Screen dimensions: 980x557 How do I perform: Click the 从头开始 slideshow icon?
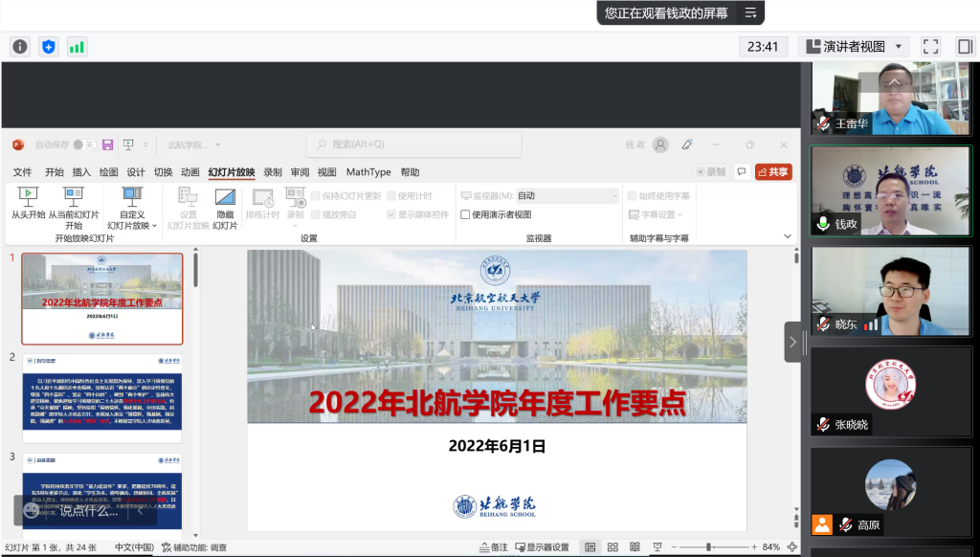(28, 197)
